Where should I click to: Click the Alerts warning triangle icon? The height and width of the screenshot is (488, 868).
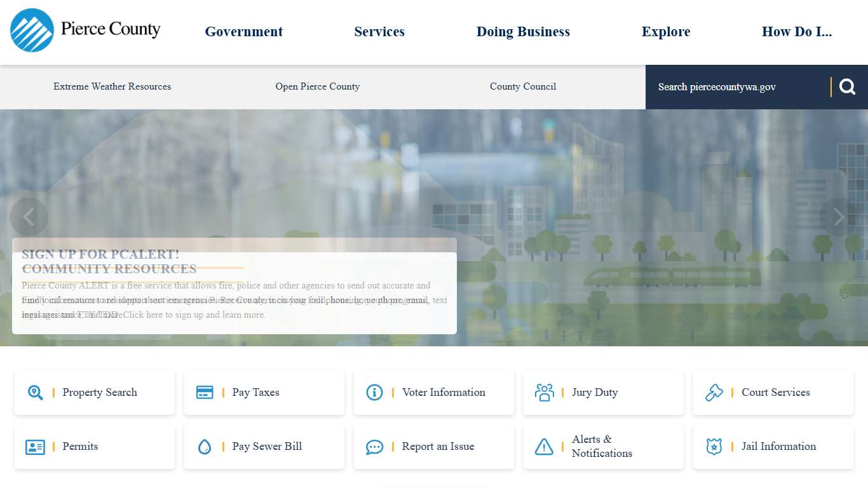click(x=544, y=447)
